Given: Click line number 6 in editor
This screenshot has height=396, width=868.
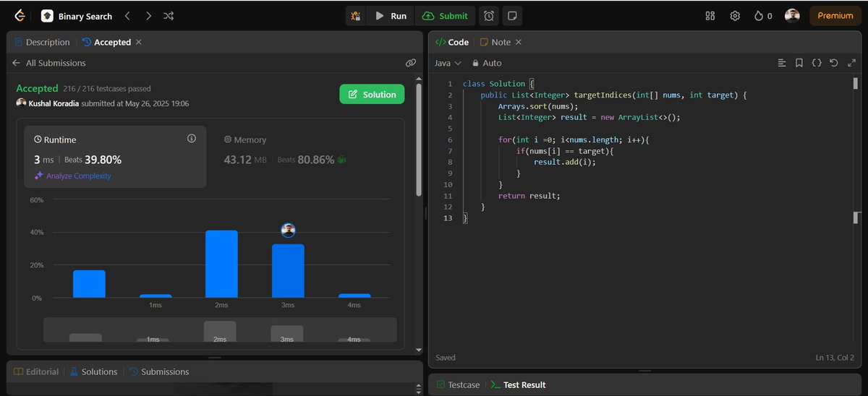Looking at the screenshot, I should [450, 139].
